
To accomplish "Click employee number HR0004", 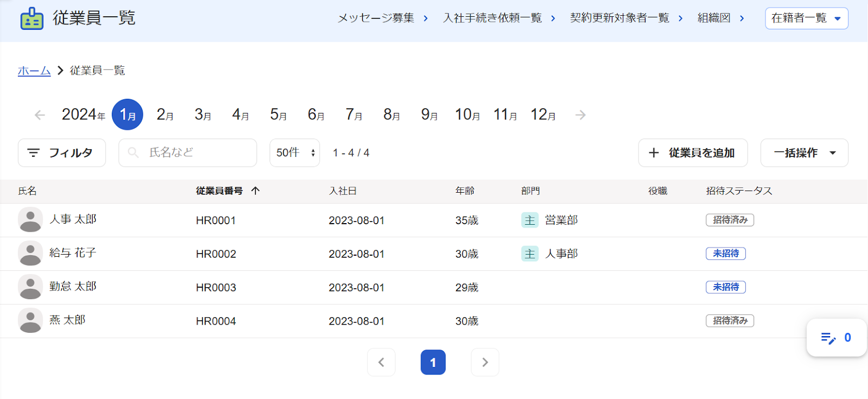I will point(216,321).
